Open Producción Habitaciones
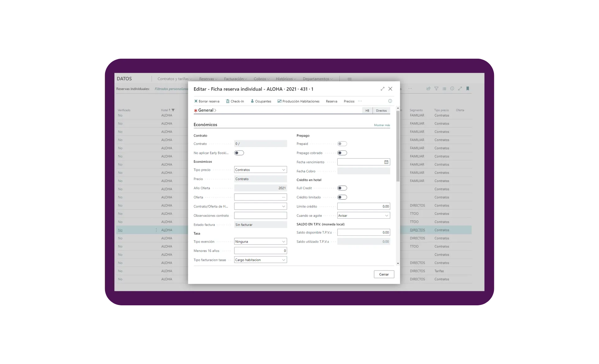 coord(299,102)
